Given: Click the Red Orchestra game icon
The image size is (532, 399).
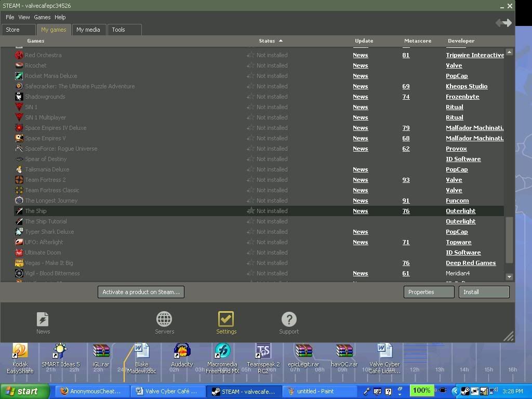Looking at the screenshot, I should pyautogui.click(x=19, y=55).
